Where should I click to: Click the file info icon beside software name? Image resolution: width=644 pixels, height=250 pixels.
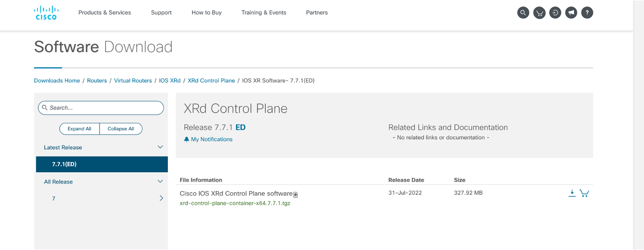coord(296,195)
